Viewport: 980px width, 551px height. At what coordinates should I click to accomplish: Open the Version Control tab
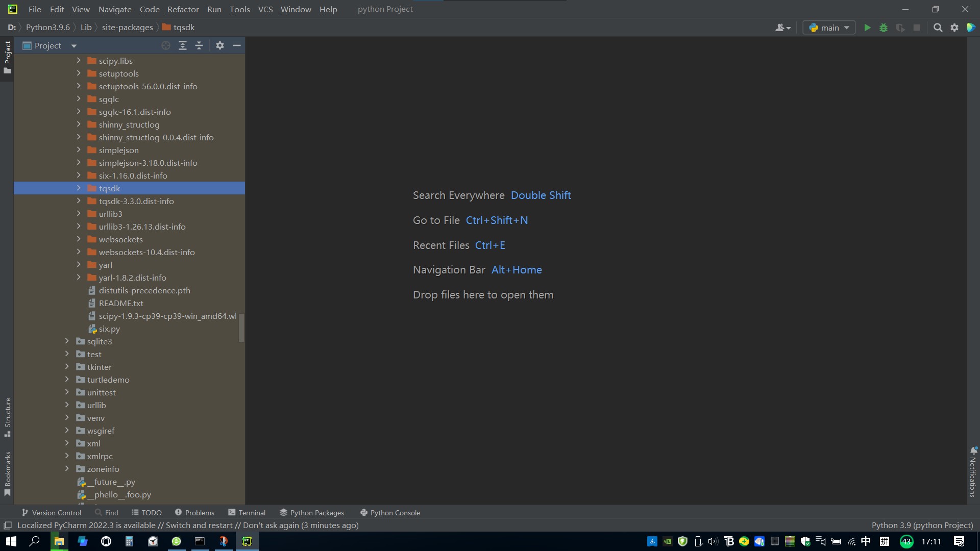tap(51, 513)
